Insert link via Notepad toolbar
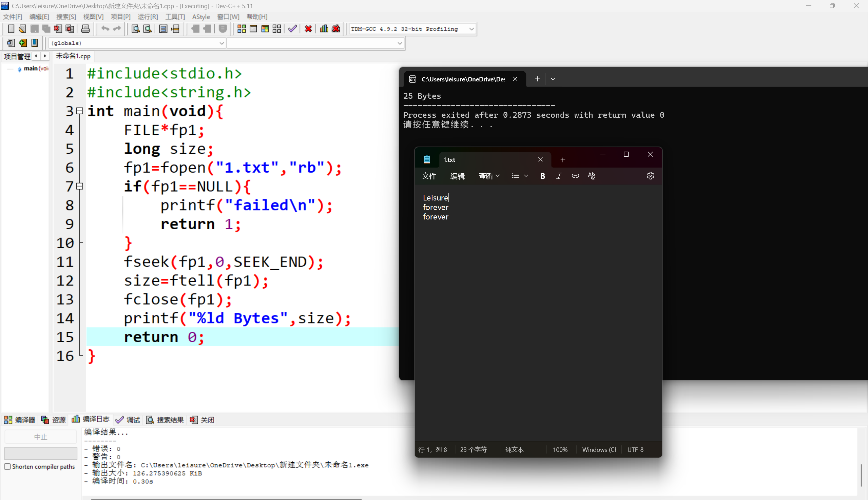Image resolution: width=868 pixels, height=500 pixels. [575, 176]
